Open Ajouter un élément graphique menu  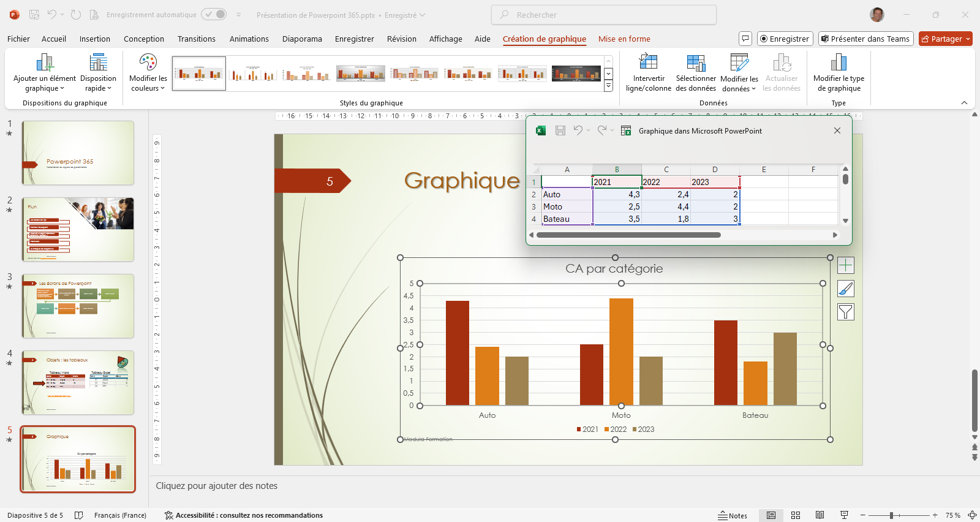pyautogui.click(x=45, y=73)
